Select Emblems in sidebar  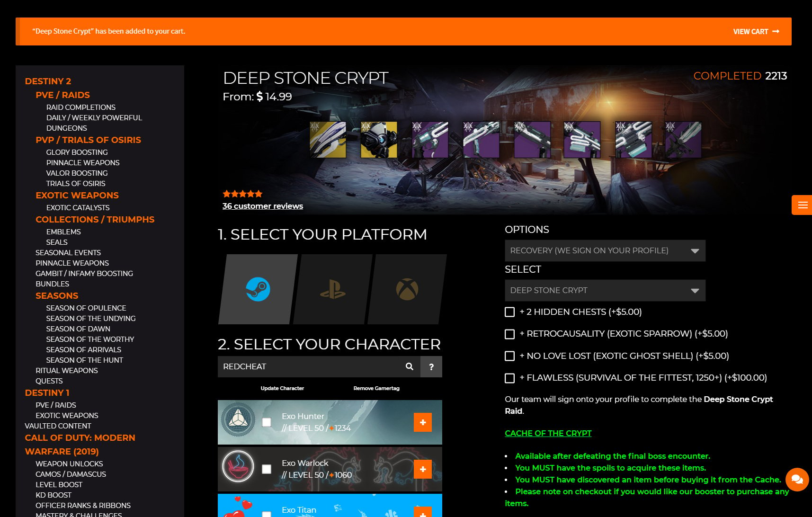63,232
